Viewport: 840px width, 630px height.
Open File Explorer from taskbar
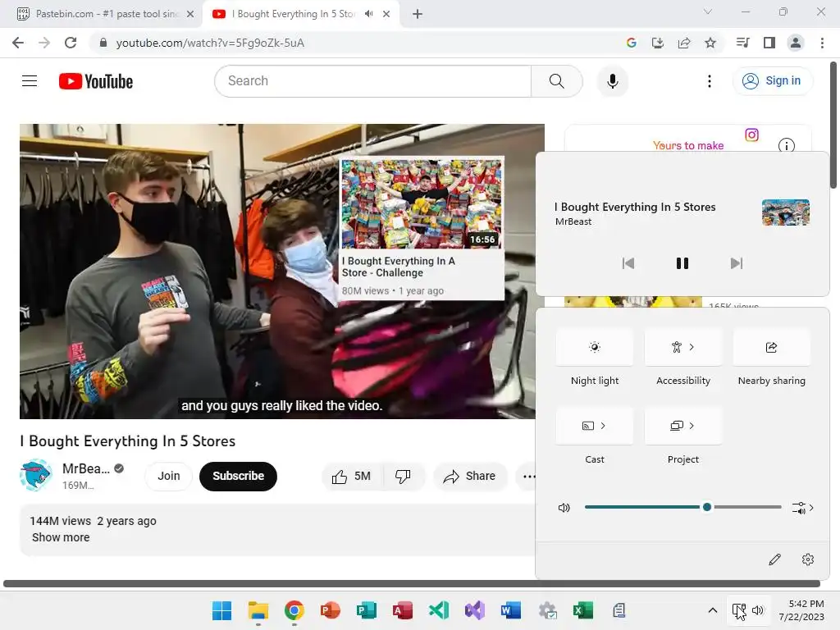pyautogui.click(x=258, y=610)
